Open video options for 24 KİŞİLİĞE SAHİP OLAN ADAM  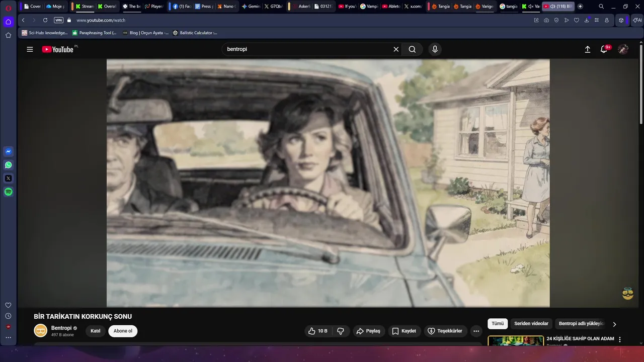click(x=620, y=340)
